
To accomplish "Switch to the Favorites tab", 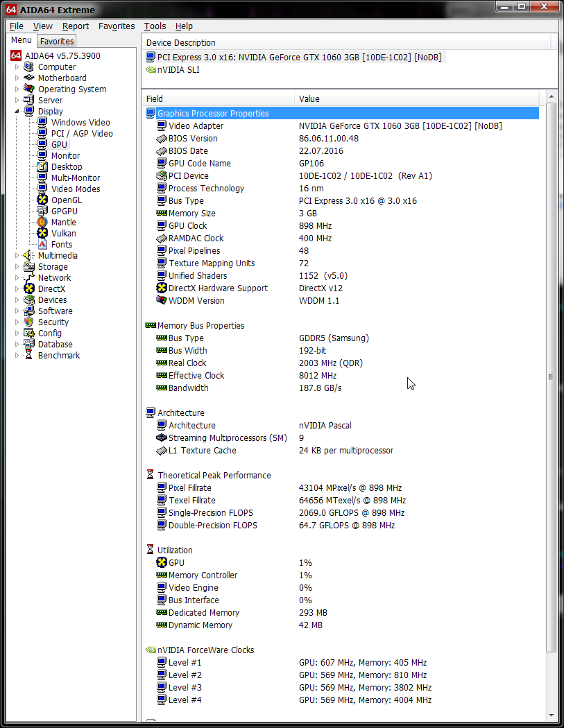I will (x=57, y=42).
